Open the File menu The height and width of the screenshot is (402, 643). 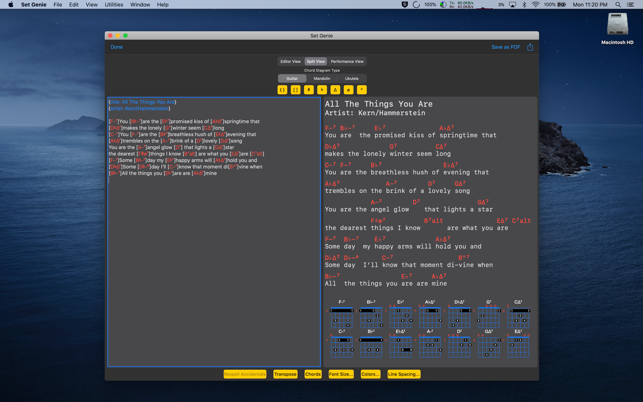click(x=58, y=5)
